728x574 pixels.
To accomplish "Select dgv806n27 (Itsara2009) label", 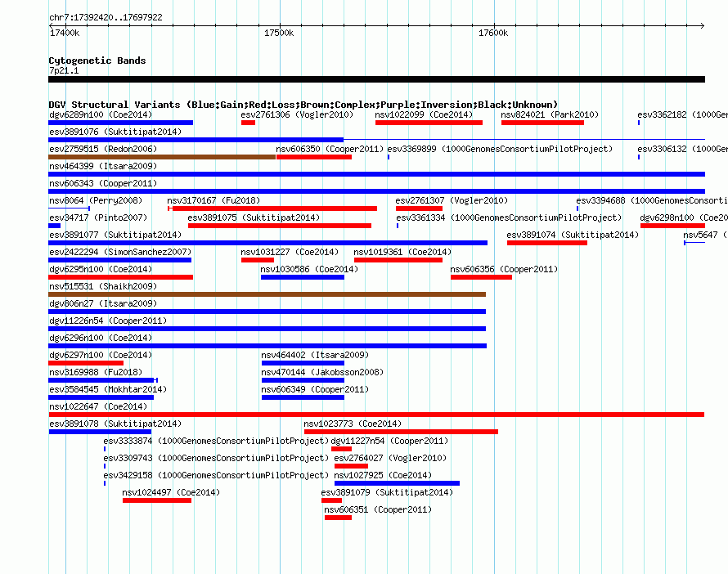I will pos(103,303).
